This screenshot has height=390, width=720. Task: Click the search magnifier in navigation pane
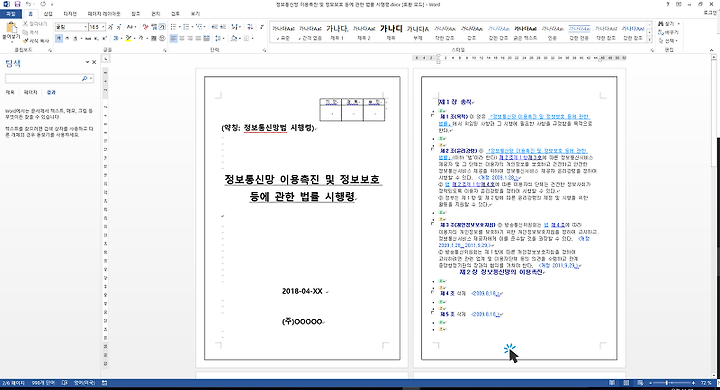point(84,79)
